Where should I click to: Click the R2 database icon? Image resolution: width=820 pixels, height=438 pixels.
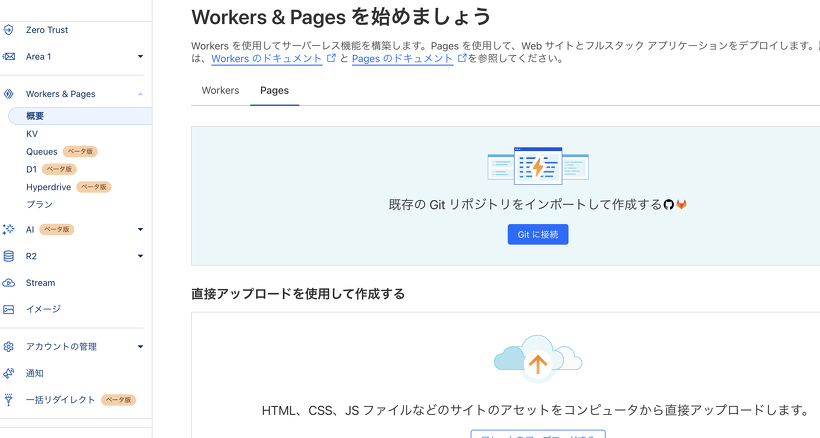click(x=8, y=256)
